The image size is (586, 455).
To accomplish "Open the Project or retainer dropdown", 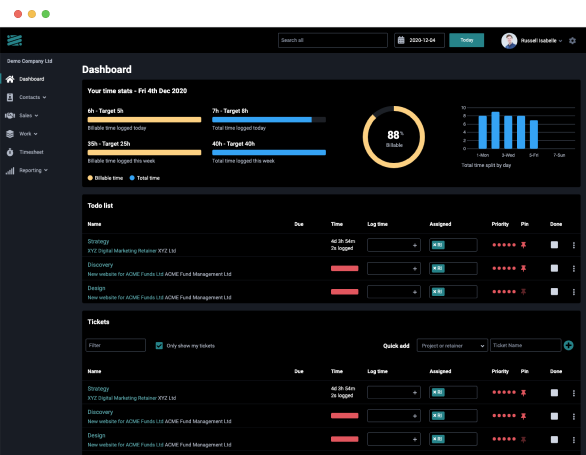I will [x=452, y=345].
